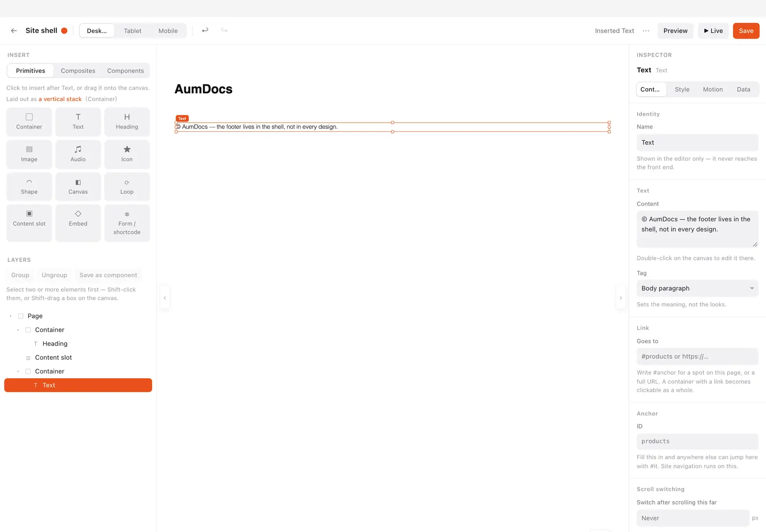The height and width of the screenshot is (532, 766).
Task: Undo the last action
Action: click(205, 30)
